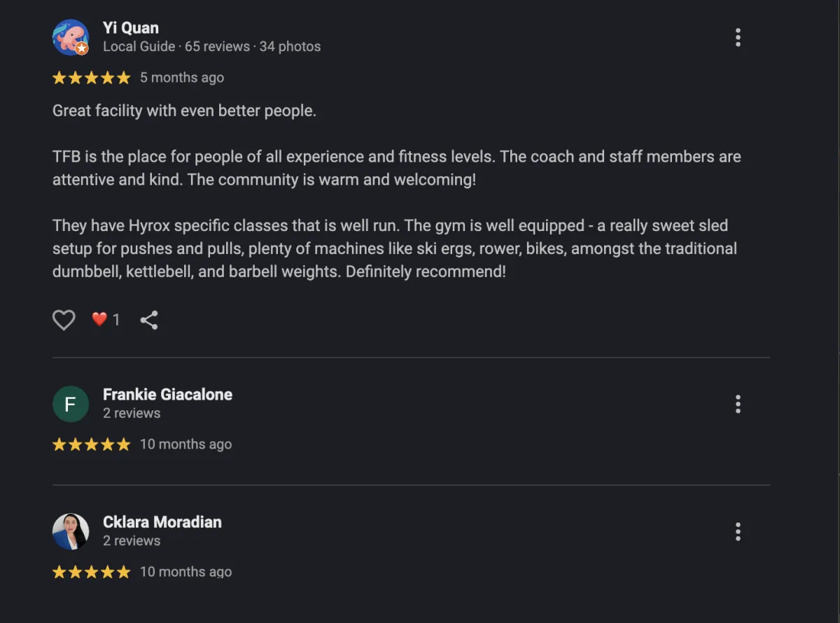Open the Yi Quan reviewer name link
The image size is (840, 623).
tap(131, 28)
